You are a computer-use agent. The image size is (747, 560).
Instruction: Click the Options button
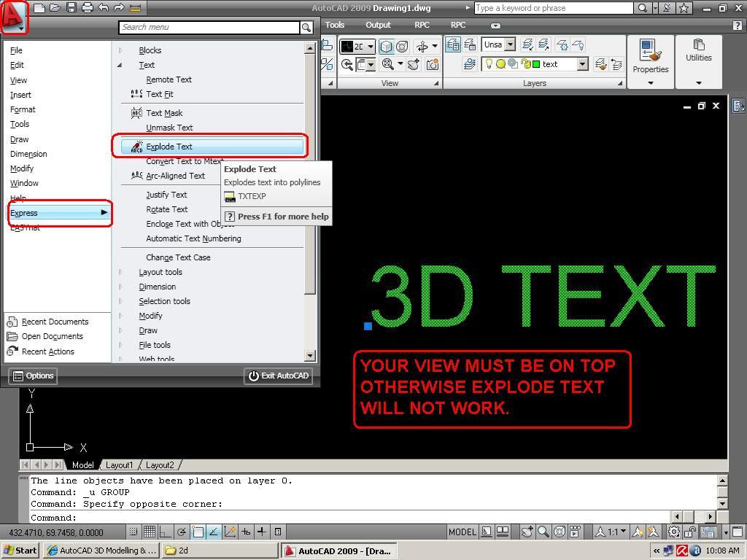[33, 376]
